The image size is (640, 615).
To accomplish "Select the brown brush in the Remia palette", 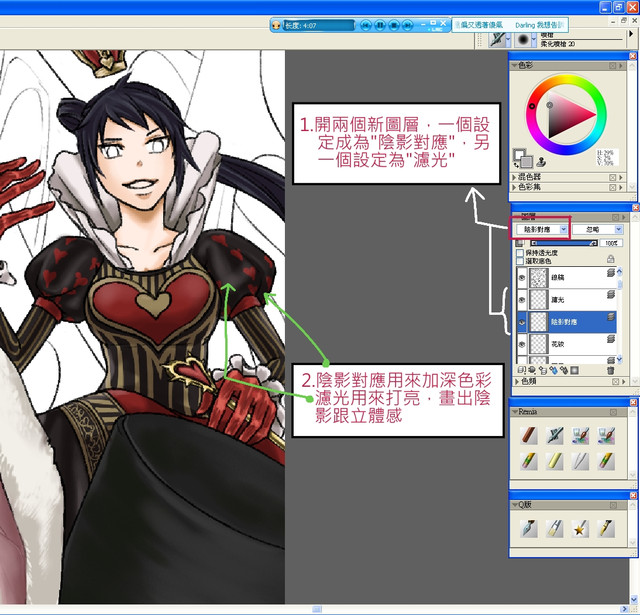I will (x=529, y=435).
